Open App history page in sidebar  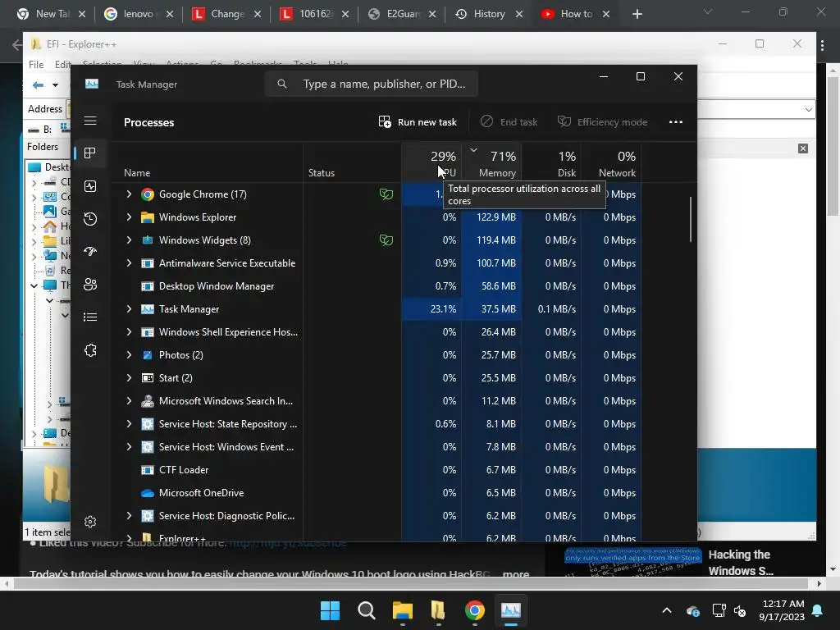click(x=90, y=218)
